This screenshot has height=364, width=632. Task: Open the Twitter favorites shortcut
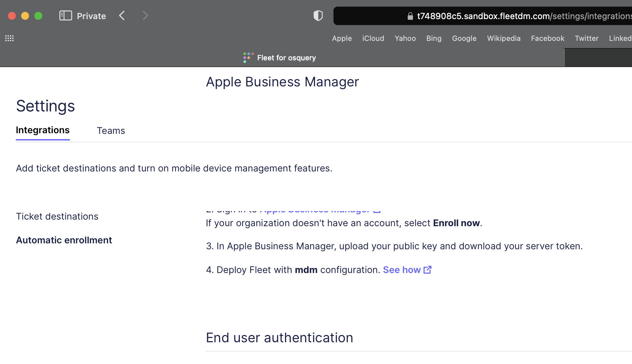click(586, 38)
